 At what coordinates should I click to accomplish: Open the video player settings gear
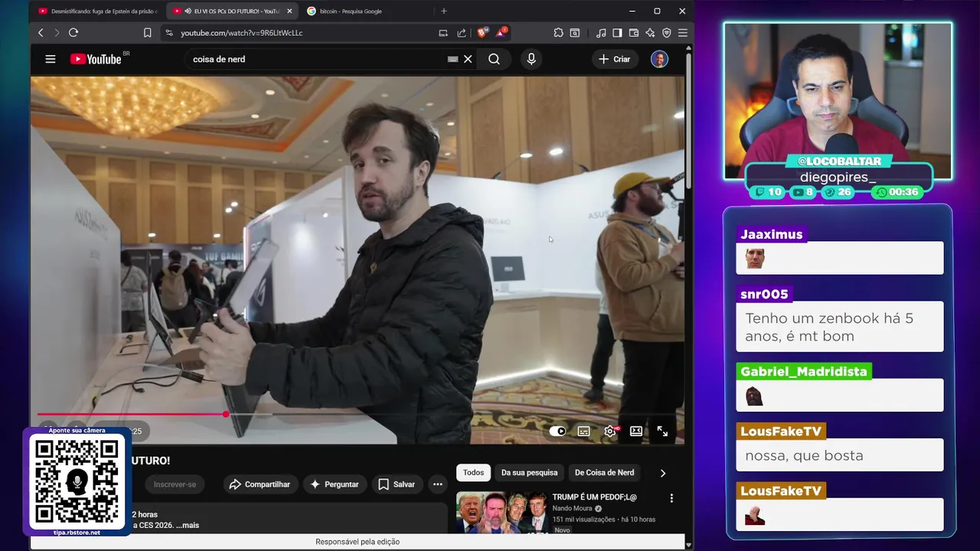point(610,432)
